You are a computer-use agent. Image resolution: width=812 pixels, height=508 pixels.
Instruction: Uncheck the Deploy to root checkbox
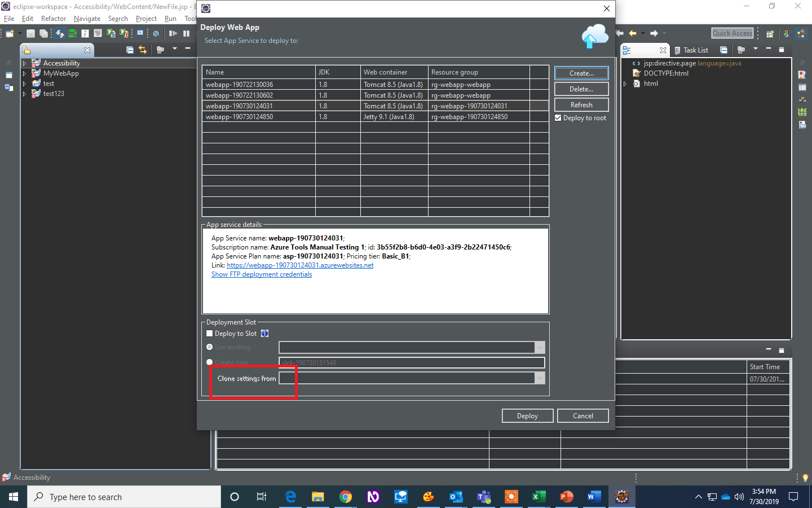point(558,117)
